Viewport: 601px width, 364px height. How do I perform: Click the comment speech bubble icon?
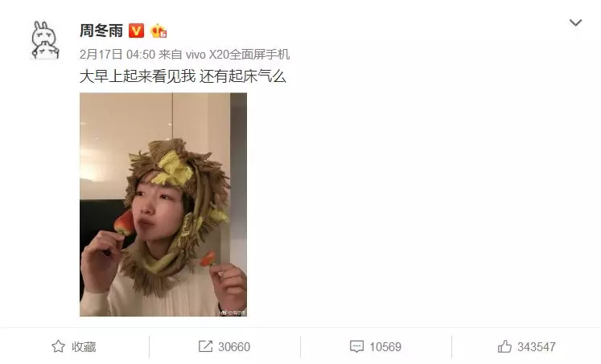point(356,346)
